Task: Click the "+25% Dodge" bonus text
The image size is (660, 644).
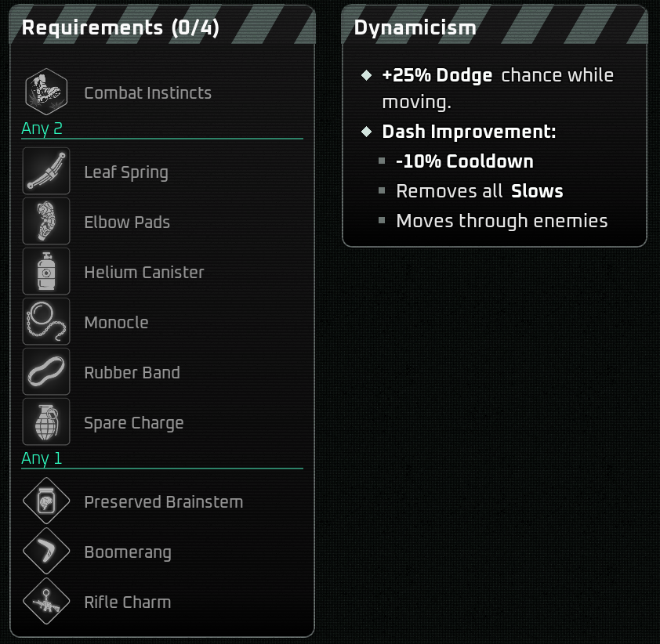Action: [x=437, y=76]
